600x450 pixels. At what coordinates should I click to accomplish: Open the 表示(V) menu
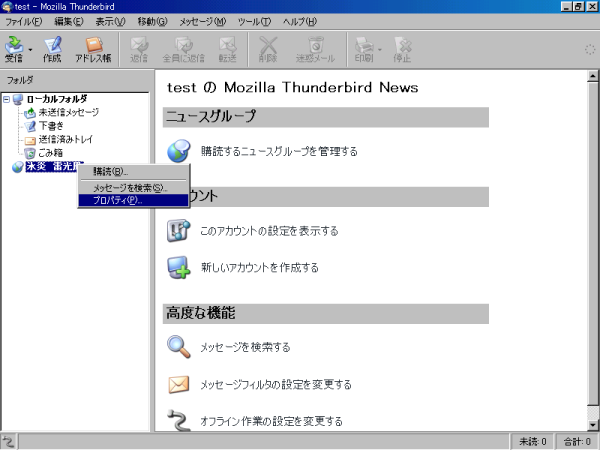click(x=110, y=21)
